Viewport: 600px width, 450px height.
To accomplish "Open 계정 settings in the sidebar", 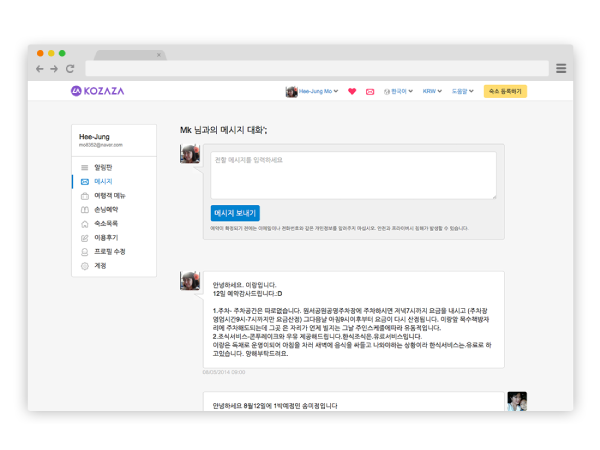I will click(100, 266).
